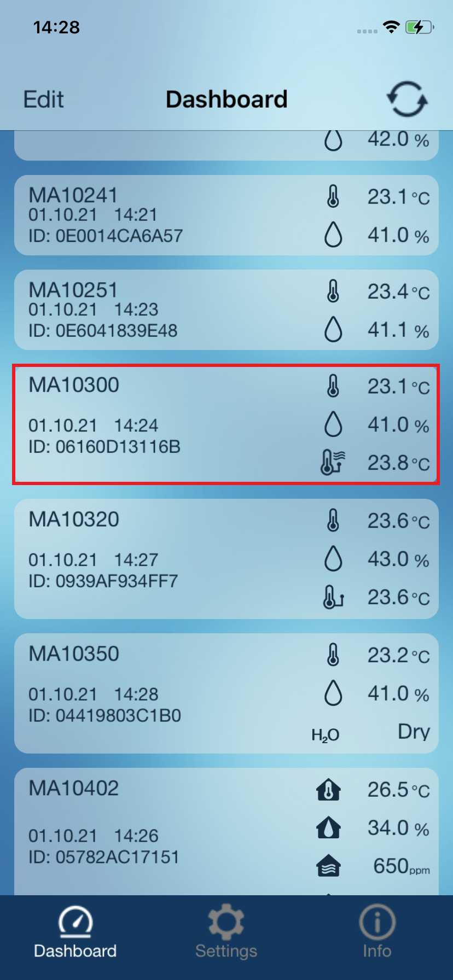The height and width of the screenshot is (980, 453).
Task: Tap humidity drop icon on MA10251 card
Action: 333,330
